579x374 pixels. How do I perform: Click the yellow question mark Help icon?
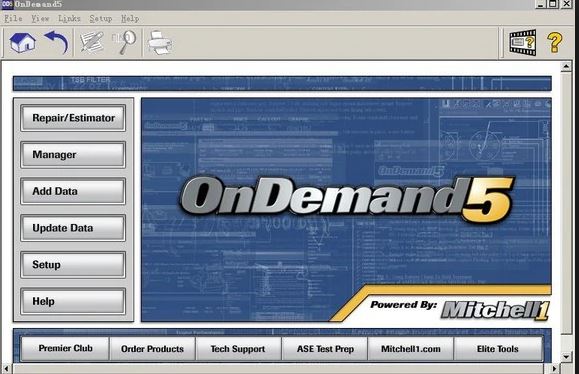point(555,42)
